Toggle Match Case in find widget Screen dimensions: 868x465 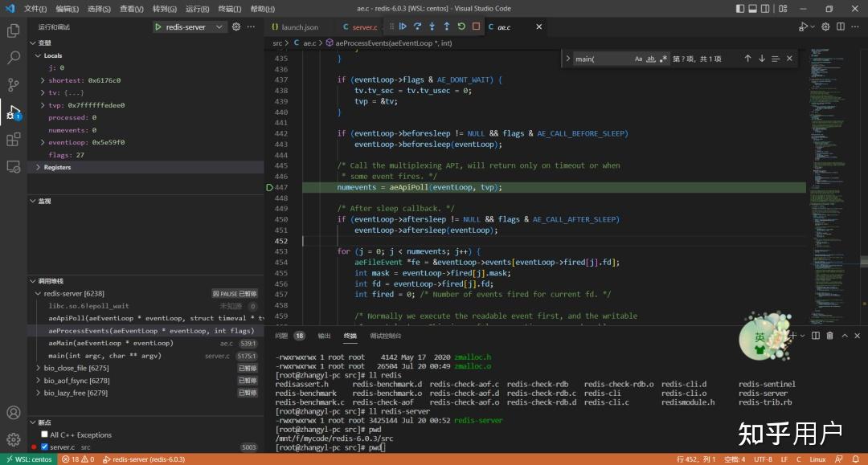pyautogui.click(x=638, y=59)
